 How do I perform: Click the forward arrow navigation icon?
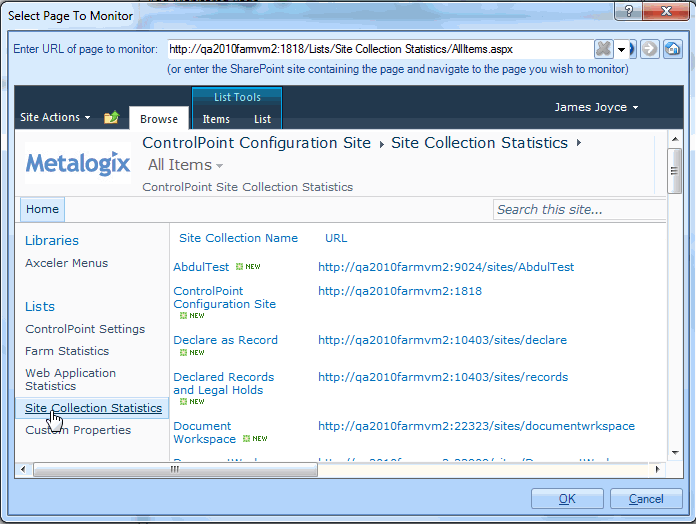651,49
